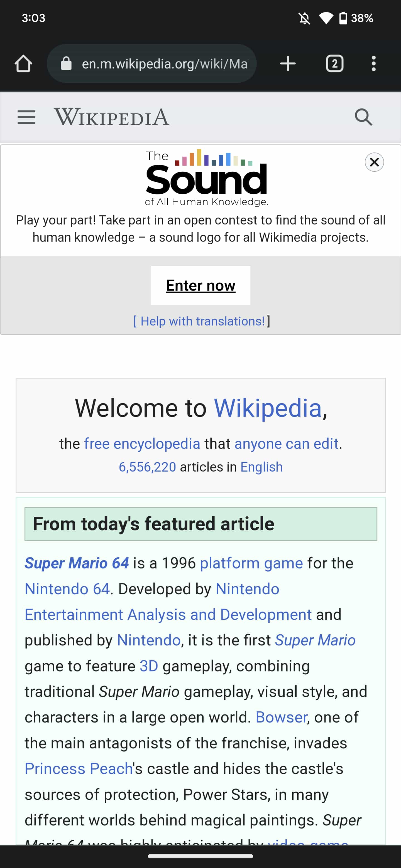Open the browser three-dot overflow menu
The width and height of the screenshot is (401, 868).
373,64
